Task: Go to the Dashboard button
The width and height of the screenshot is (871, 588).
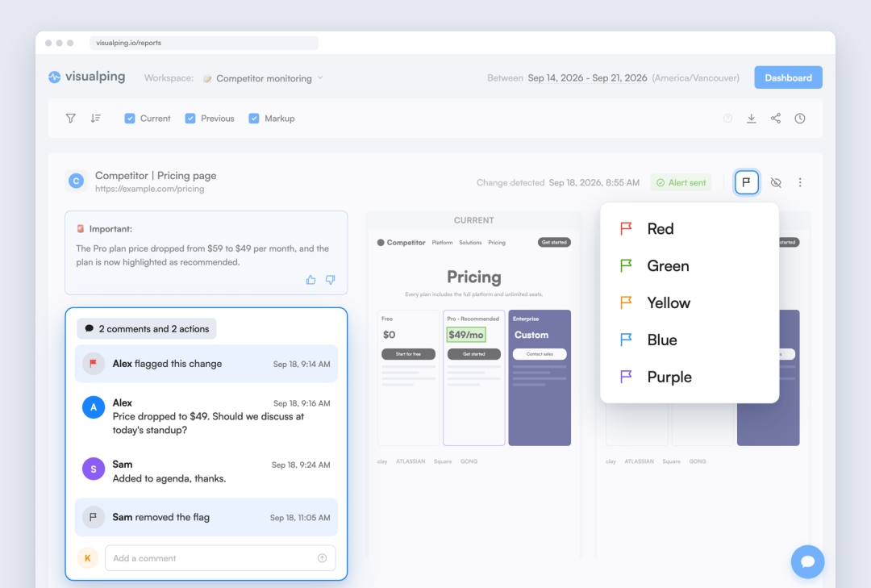Action: tap(788, 77)
